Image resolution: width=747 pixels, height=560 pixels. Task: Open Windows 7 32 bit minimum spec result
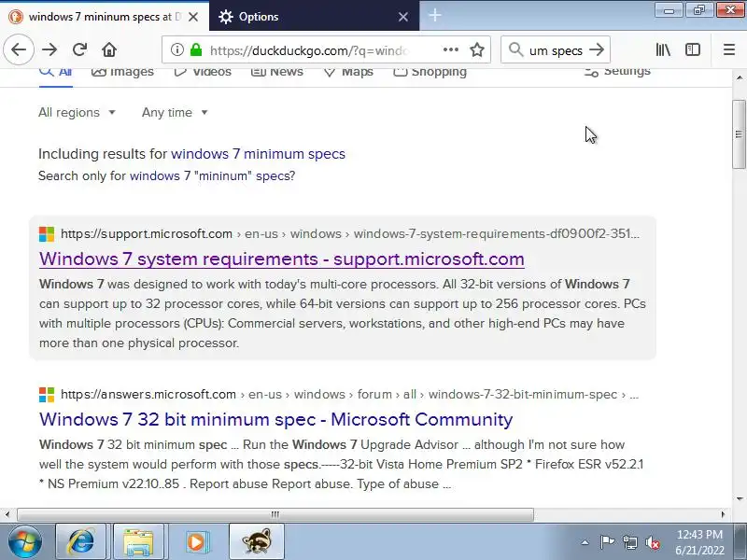(275, 419)
